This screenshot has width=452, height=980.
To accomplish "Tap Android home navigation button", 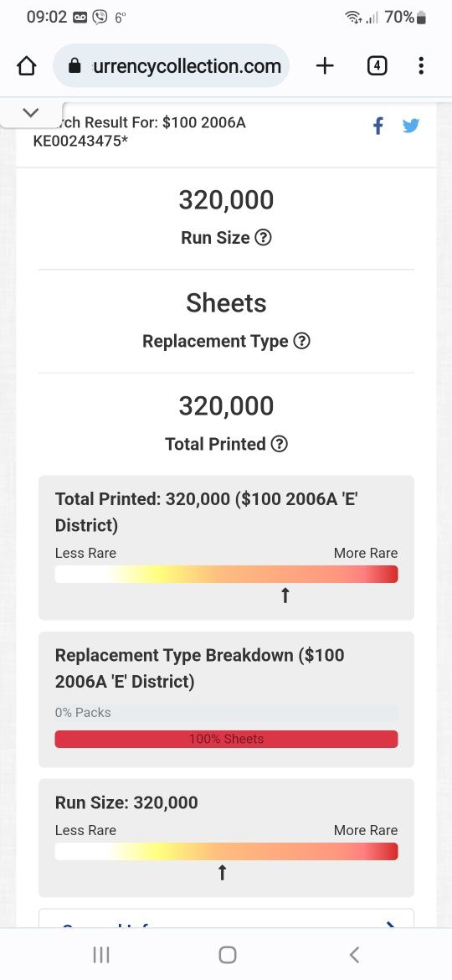I will coord(227,954).
